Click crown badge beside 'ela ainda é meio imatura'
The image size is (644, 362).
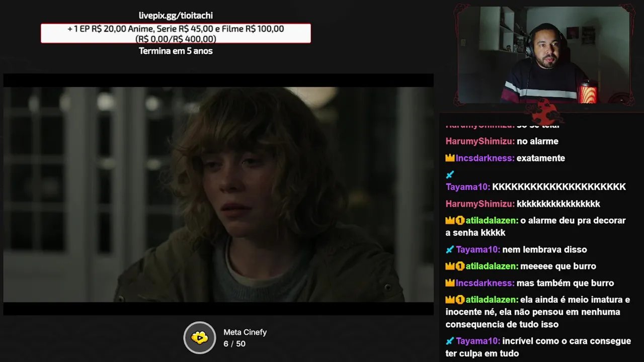pos(450,300)
